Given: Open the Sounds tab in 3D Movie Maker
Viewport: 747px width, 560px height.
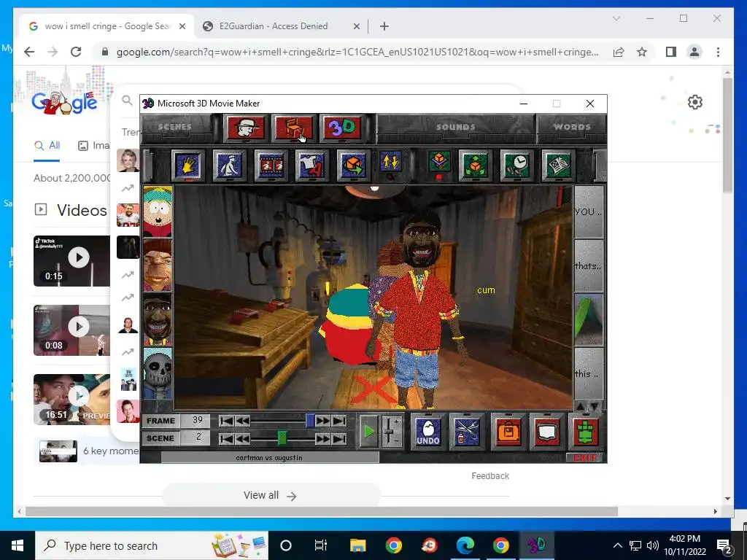Looking at the screenshot, I should click(x=455, y=127).
